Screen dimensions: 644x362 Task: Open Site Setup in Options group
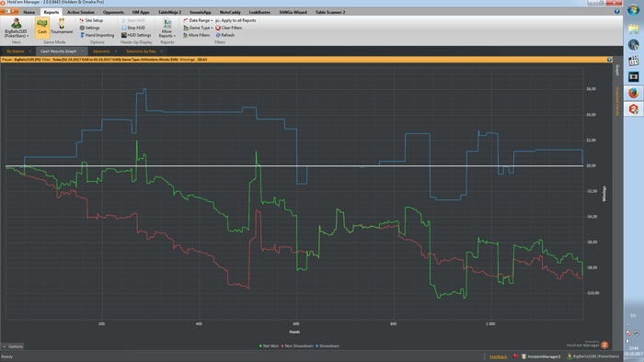click(x=91, y=20)
